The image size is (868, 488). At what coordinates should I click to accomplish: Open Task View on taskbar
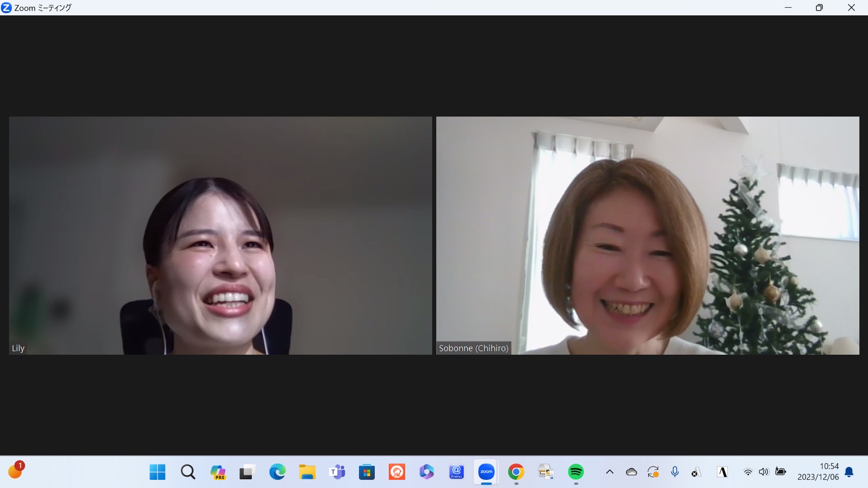coord(247,472)
